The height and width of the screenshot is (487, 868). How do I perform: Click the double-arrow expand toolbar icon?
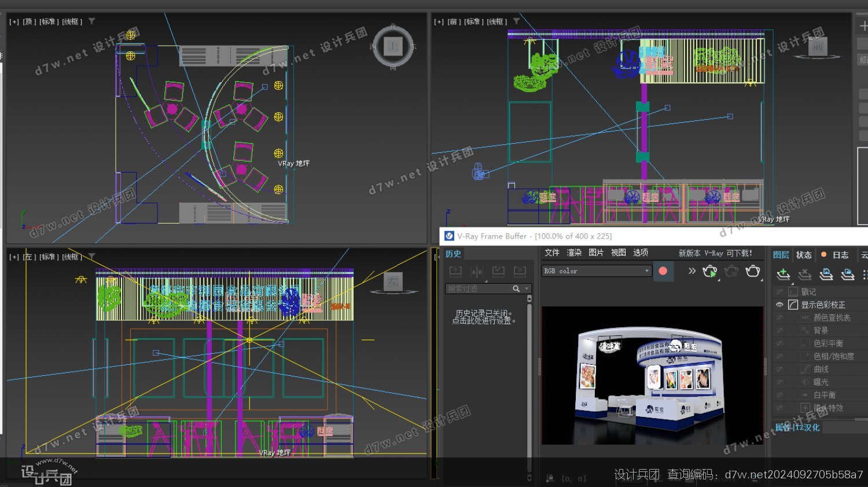(692, 271)
